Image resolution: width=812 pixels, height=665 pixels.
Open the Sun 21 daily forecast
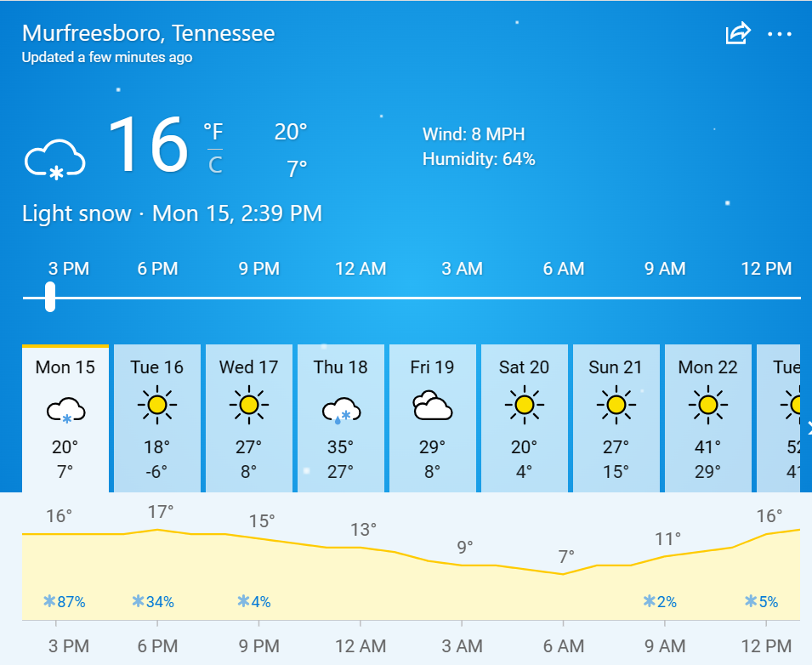616,418
